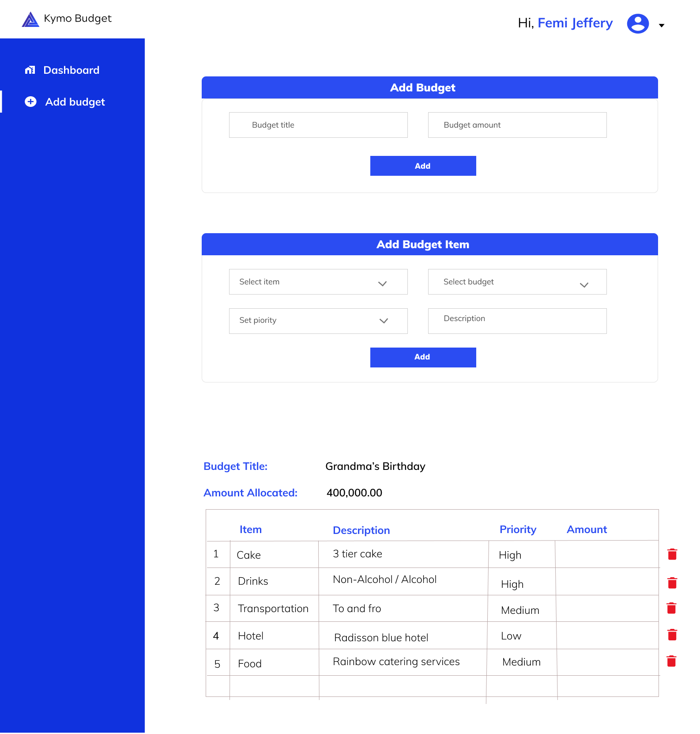Select the Cake item cell
700x734 pixels.
[274, 555]
